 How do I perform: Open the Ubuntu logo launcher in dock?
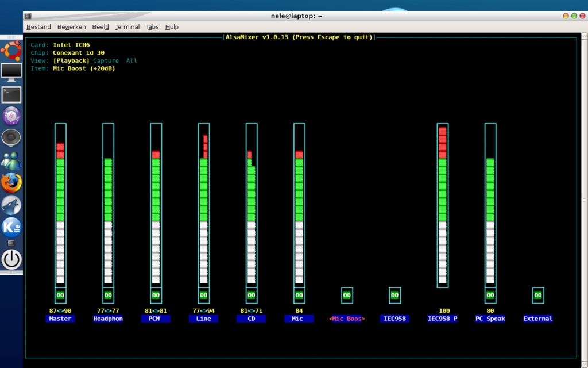11,50
